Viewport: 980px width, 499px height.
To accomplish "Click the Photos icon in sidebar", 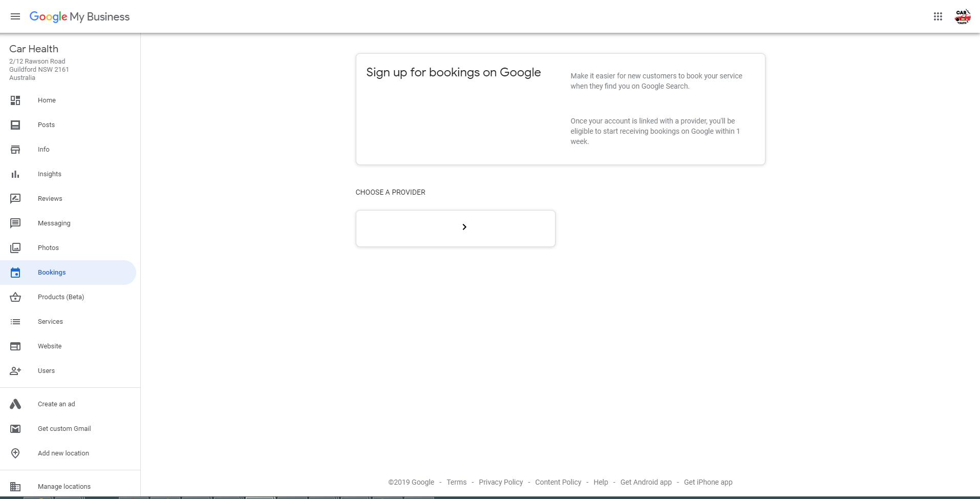I will (15, 248).
